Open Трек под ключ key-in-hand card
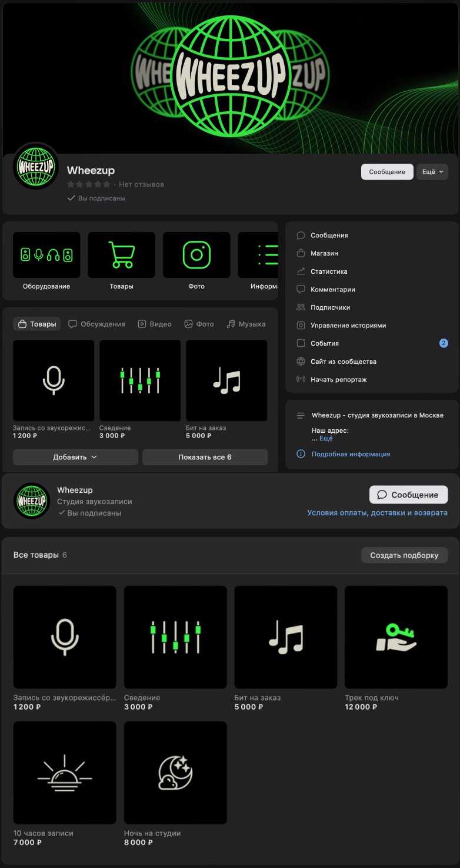This screenshot has height=868, width=460. point(396,637)
